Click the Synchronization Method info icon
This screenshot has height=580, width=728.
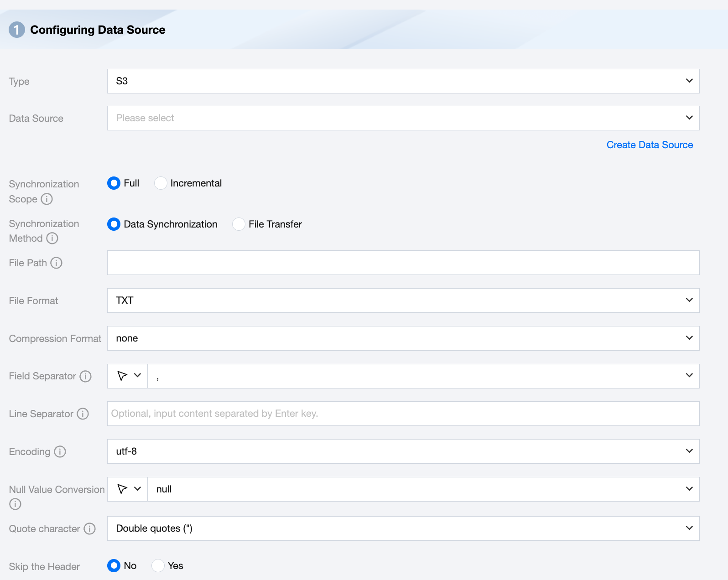52,238
